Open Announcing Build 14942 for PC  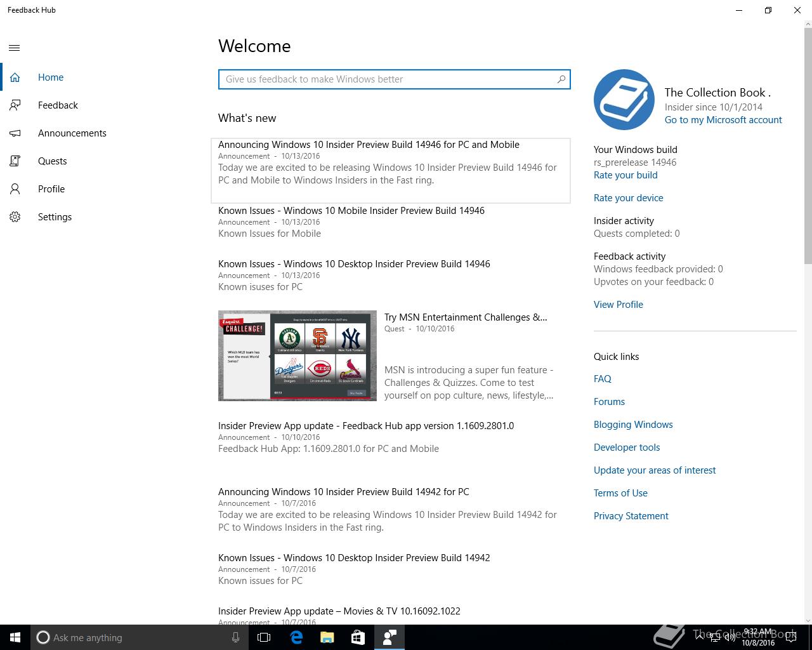click(x=344, y=492)
